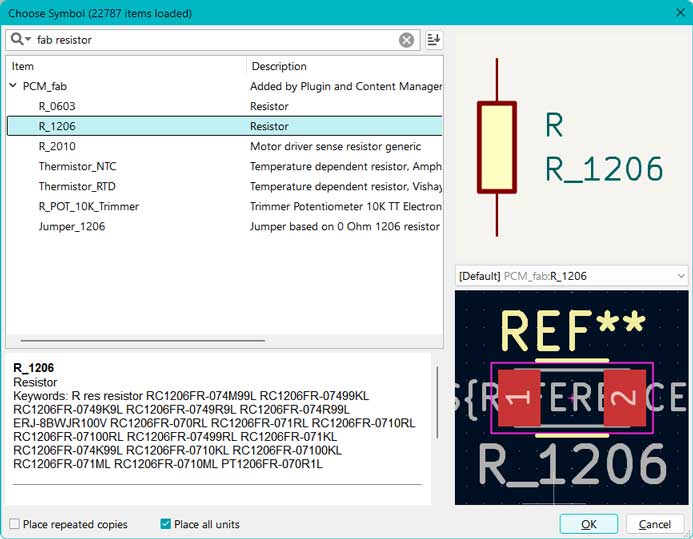
Task: Click the bold R_1206 title in details
Action: click(x=34, y=368)
